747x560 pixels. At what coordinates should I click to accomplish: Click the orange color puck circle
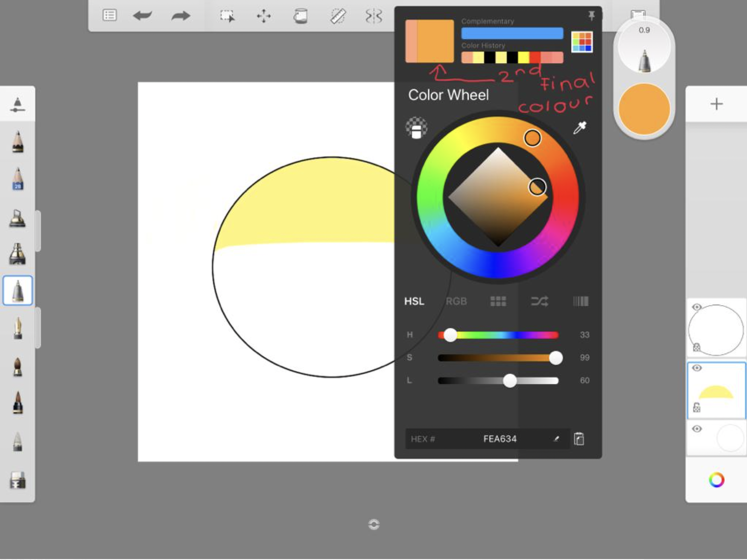click(x=644, y=109)
